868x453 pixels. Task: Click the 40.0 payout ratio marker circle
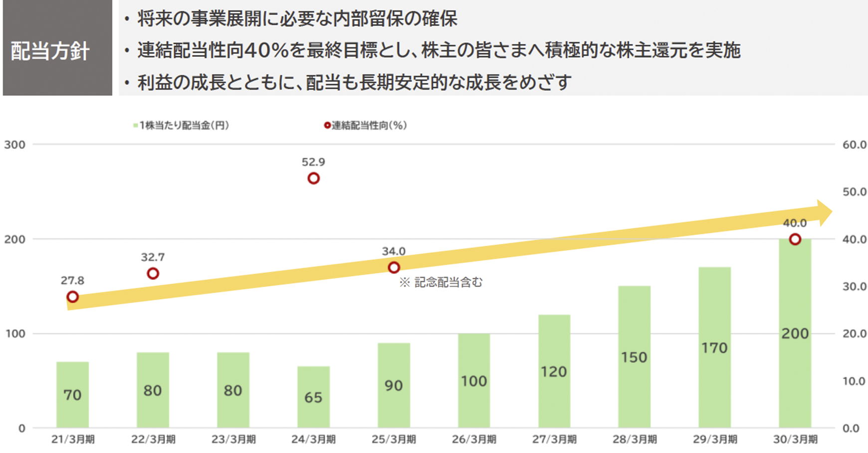click(795, 239)
